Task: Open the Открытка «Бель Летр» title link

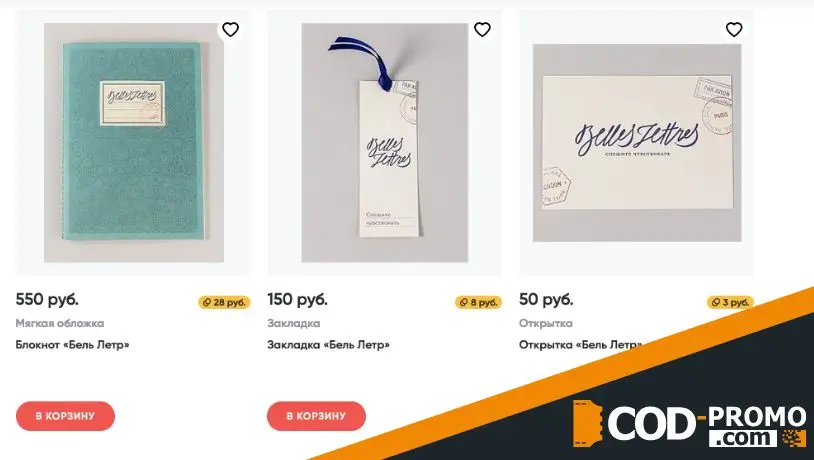Action: pyautogui.click(x=580, y=345)
